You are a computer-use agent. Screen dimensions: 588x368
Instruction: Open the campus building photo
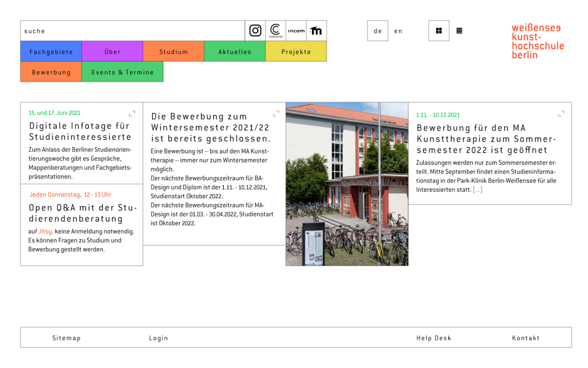point(347,184)
